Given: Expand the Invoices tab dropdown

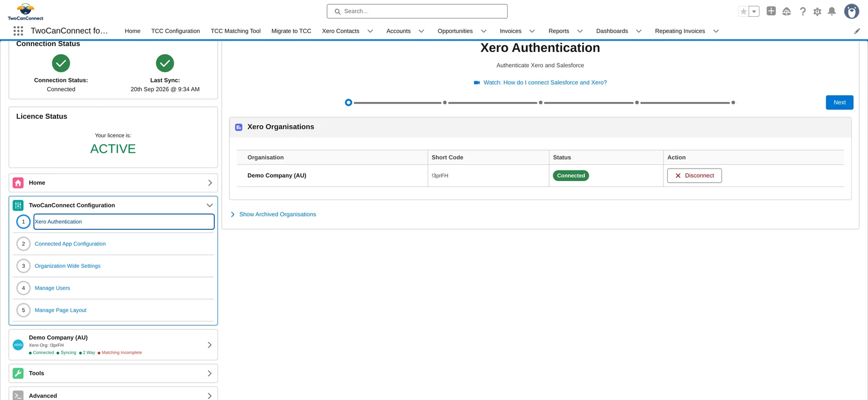Looking at the screenshot, I should [x=532, y=31].
